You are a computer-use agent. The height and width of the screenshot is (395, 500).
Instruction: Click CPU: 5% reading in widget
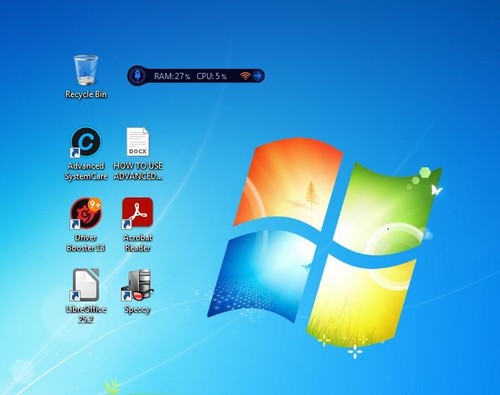(x=211, y=76)
